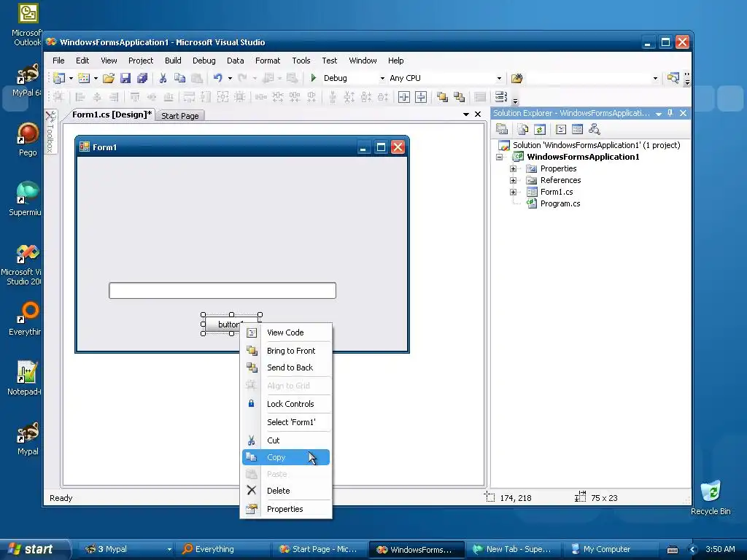Click the Open File folder icon
This screenshot has height=560, width=747.
pyautogui.click(x=109, y=78)
